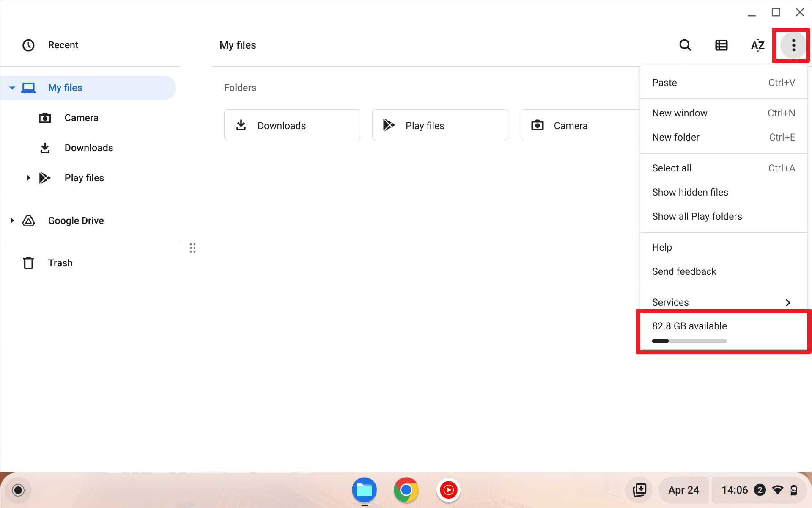
Task: Toggle Show hidden files option
Action: (x=724, y=192)
